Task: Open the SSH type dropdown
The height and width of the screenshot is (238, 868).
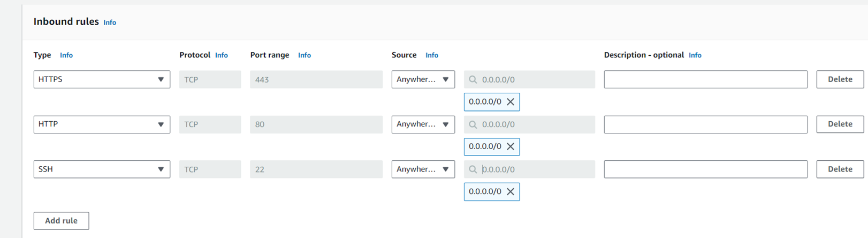Action: click(x=102, y=169)
